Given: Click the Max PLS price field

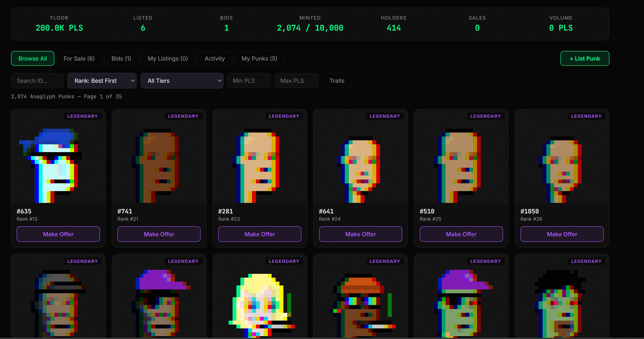Looking at the screenshot, I should click(296, 81).
